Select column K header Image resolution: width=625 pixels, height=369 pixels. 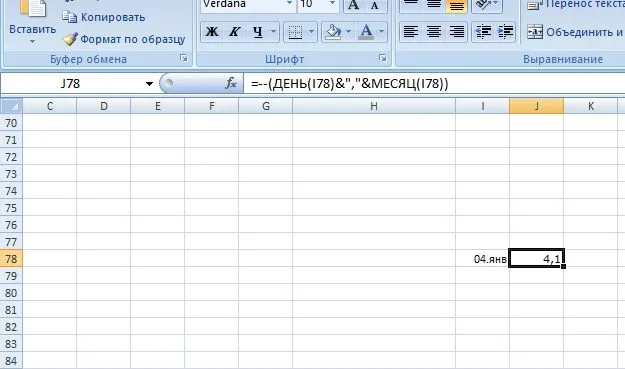[x=591, y=106]
